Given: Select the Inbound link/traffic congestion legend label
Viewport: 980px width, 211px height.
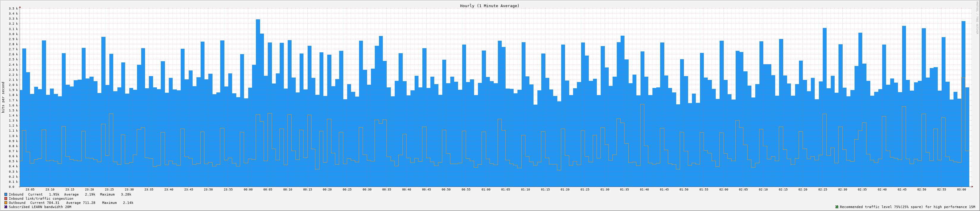Looking at the screenshot, I should tap(41, 199).
